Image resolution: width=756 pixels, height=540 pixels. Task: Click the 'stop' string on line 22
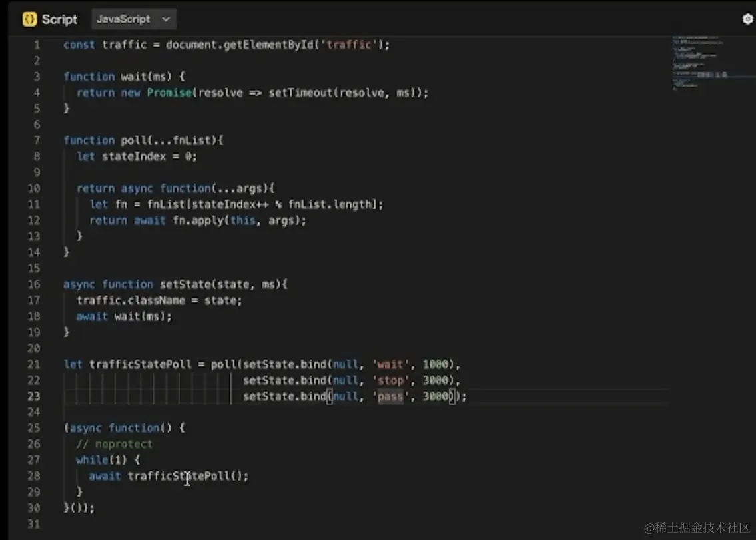[x=390, y=380]
